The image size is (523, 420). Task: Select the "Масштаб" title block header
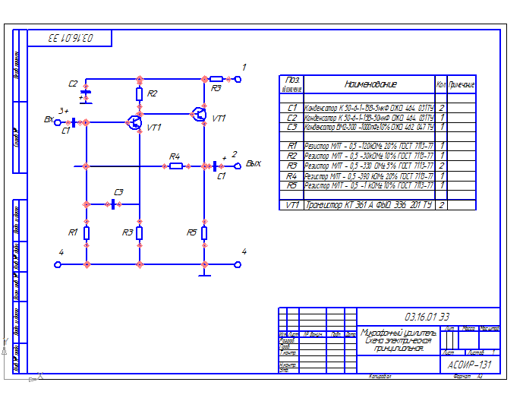[x=490, y=329]
